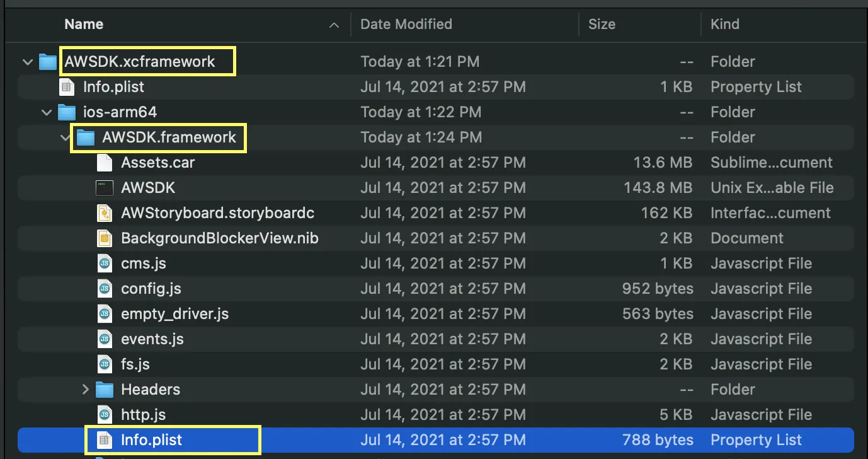Collapse the ios-arm64 folder
Image resolution: width=868 pixels, height=459 pixels.
pos(46,112)
